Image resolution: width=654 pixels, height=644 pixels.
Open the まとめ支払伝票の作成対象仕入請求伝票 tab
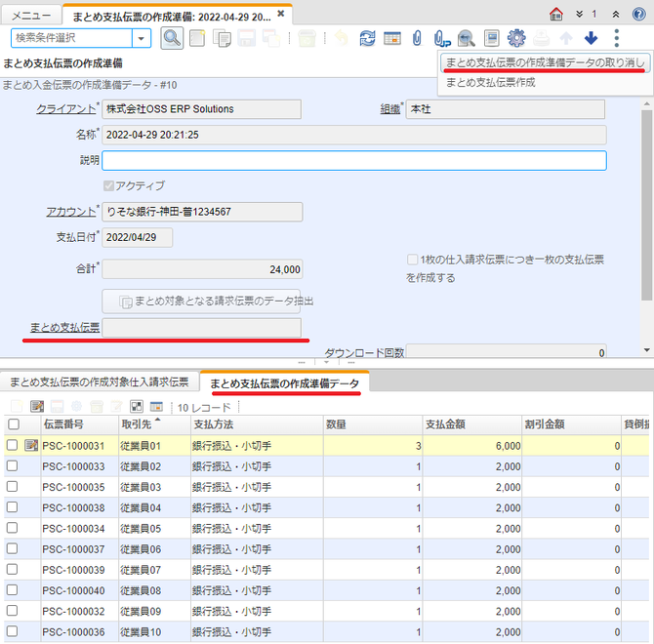(99, 382)
